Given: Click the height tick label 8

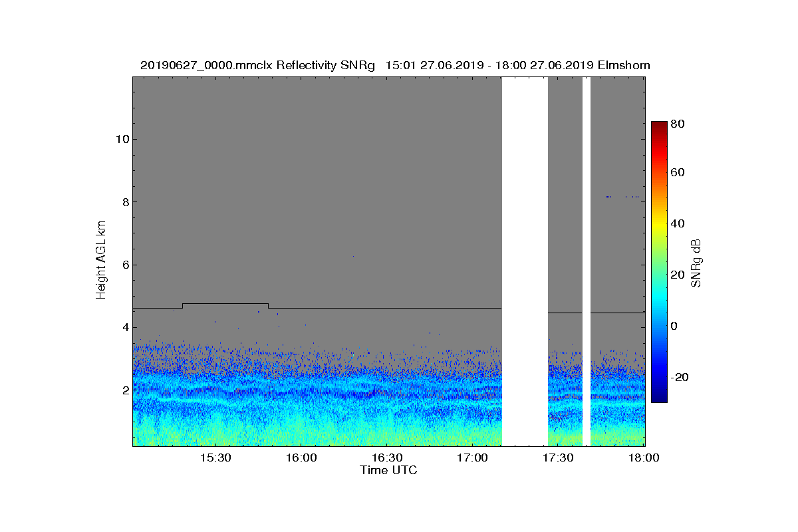Looking at the screenshot, I should pyautogui.click(x=124, y=201).
